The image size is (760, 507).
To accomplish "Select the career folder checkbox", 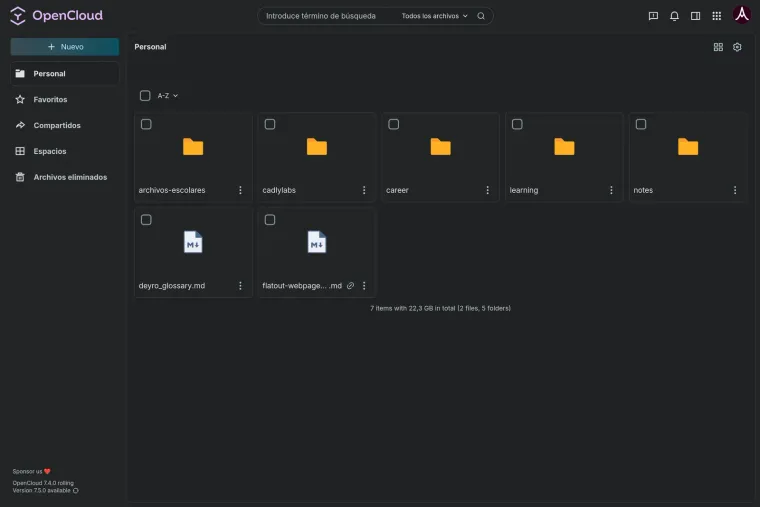I will [x=394, y=124].
